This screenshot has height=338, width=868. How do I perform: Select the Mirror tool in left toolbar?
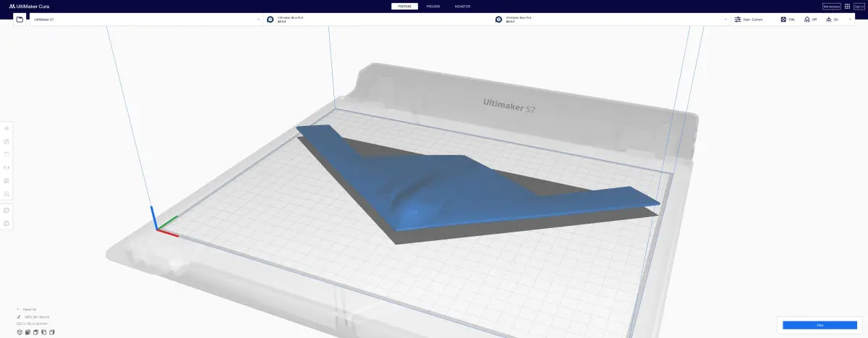(7, 167)
